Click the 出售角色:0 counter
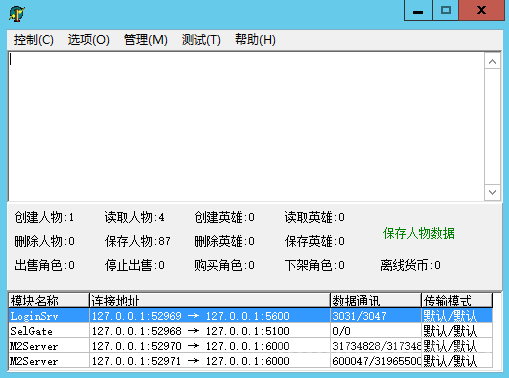509x378 pixels. pyautogui.click(x=44, y=265)
